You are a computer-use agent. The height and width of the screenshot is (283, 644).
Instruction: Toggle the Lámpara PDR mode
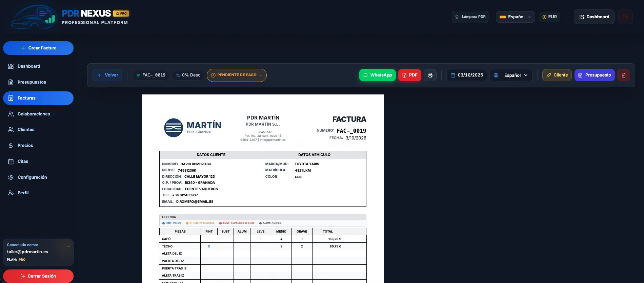470,17
